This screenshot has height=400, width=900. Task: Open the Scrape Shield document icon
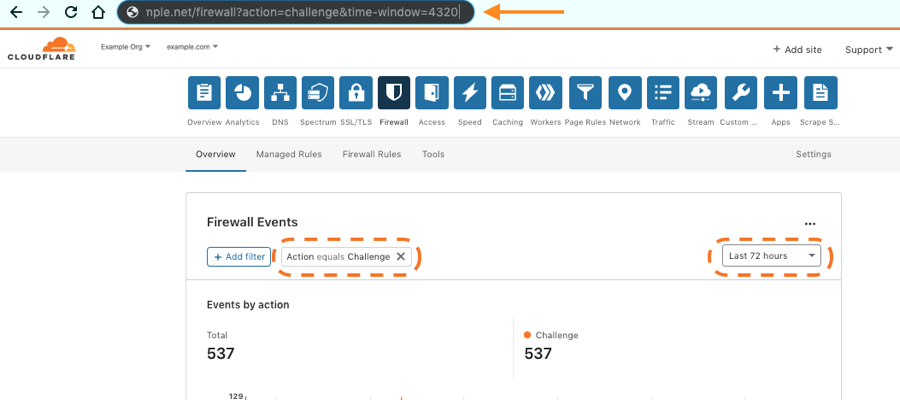point(821,92)
